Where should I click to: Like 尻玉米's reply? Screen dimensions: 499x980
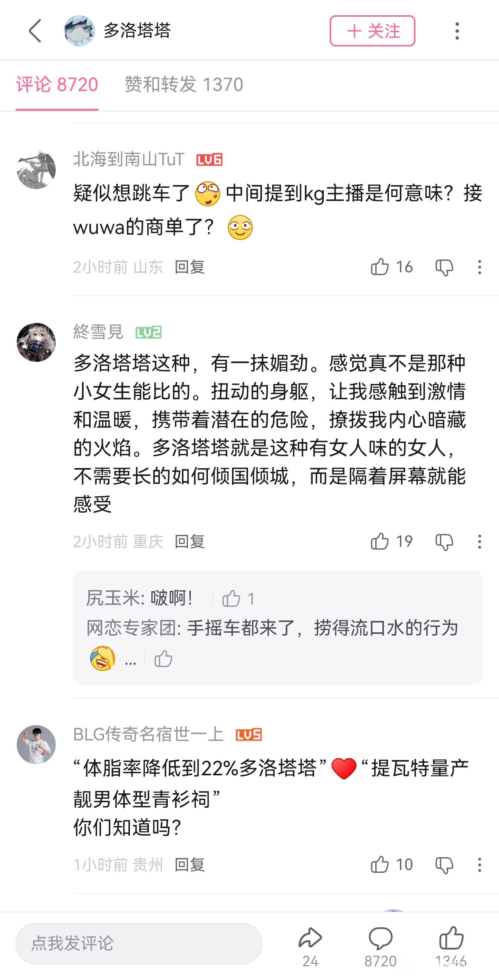(231, 598)
